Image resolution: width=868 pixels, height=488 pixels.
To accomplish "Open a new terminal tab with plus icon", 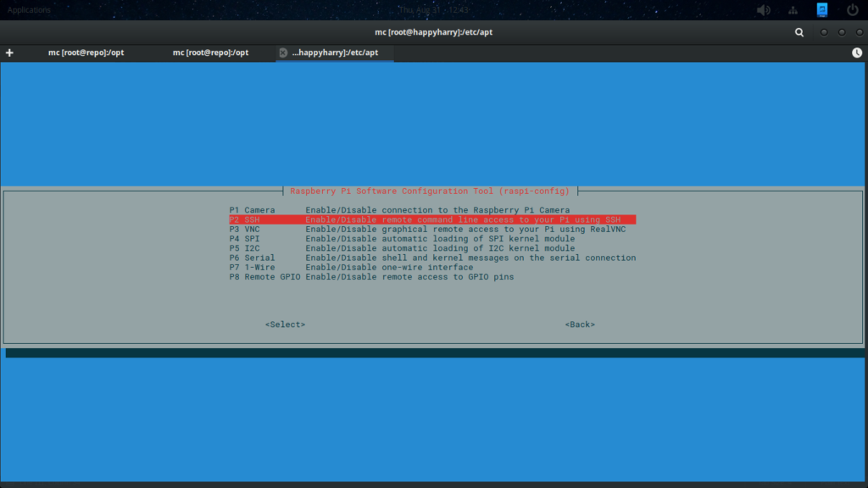I will click(9, 53).
